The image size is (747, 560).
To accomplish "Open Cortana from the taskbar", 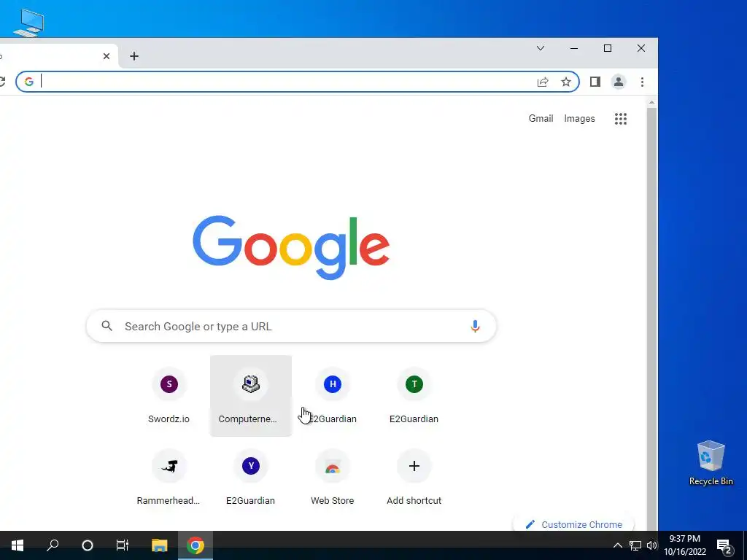I will (x=88, y=545).
